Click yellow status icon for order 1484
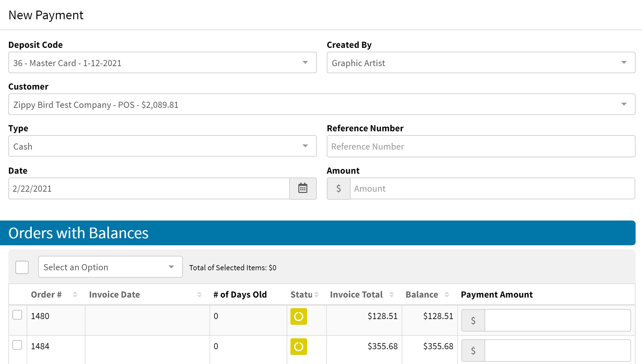This screenshot has height=364, width=642. [299, 347]
